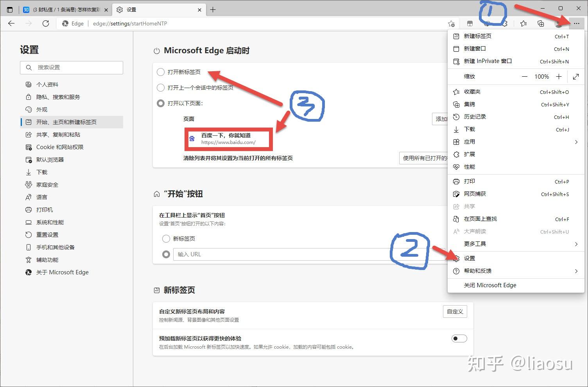
Task: Click add-to-favorites star in address bar
Action: pos(451,23)
